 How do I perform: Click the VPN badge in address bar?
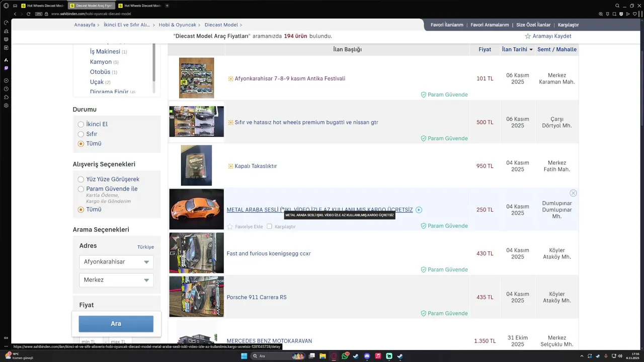39,14
